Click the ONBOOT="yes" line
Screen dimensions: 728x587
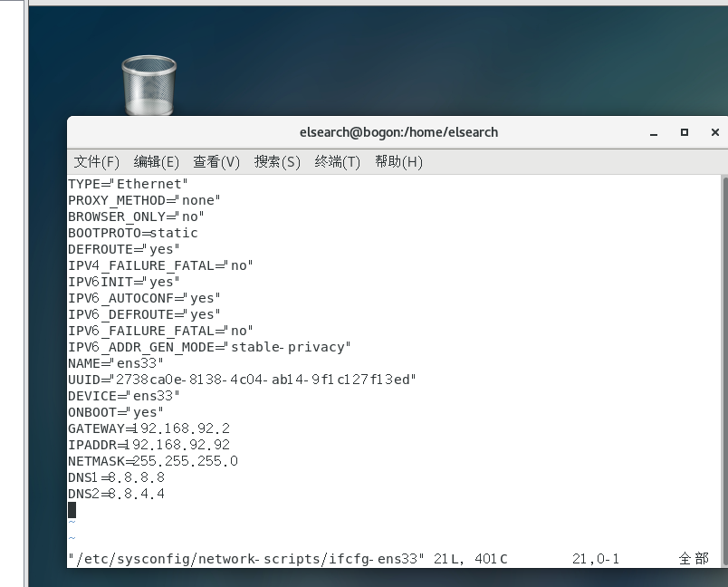coord(116,412)
